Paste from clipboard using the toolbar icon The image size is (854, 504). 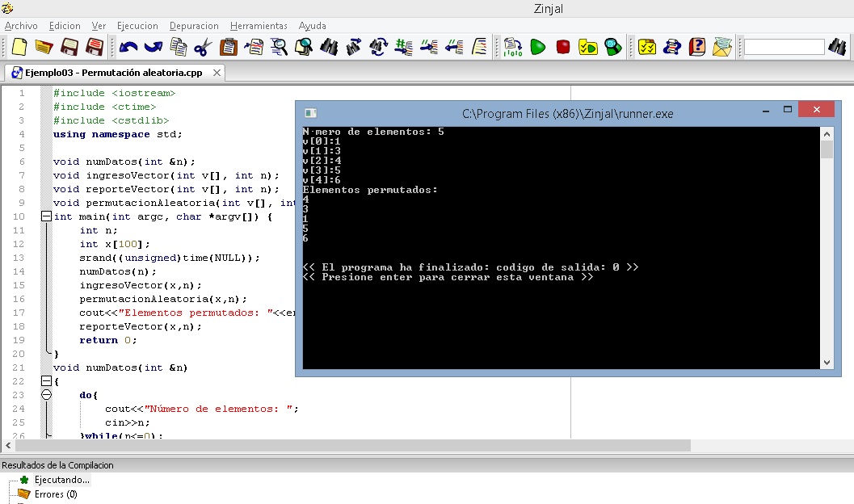229,47
